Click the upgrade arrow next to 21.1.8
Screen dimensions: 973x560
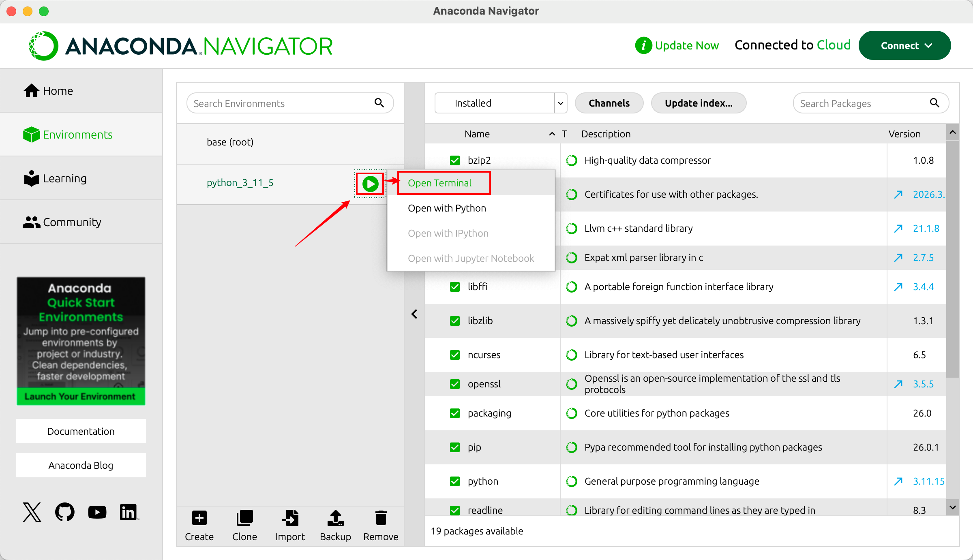(898, 229)
